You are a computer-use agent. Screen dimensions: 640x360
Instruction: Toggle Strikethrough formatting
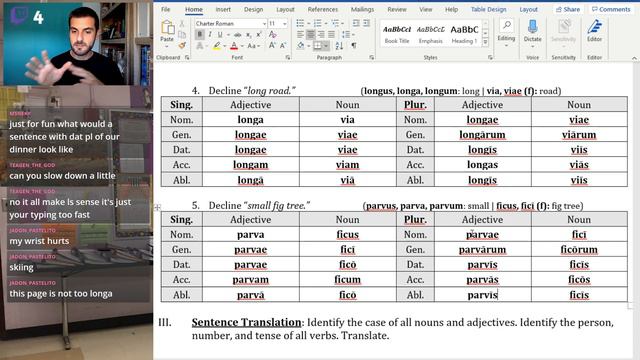(237, 35)
